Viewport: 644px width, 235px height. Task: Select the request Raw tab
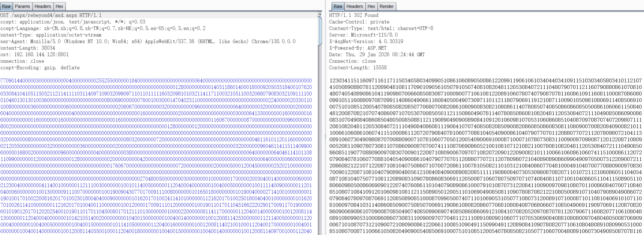point(6,6)
